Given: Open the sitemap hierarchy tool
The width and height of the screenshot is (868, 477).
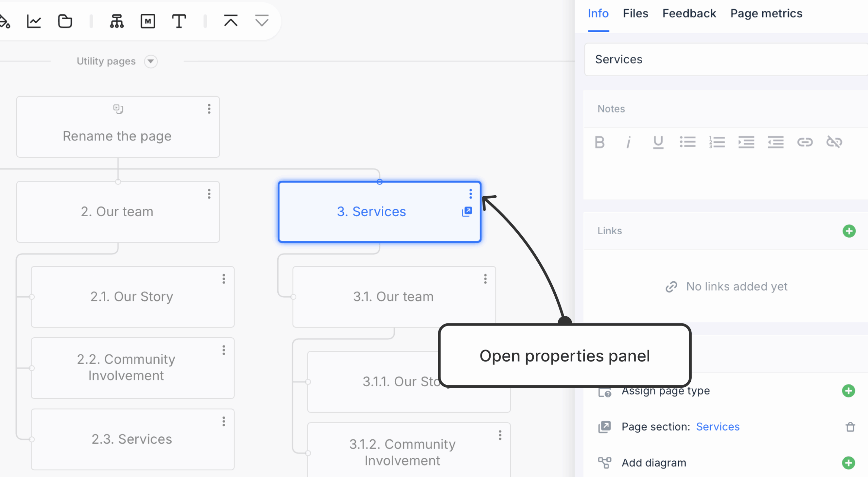Looking at the screenshot, I should [117, 21].
